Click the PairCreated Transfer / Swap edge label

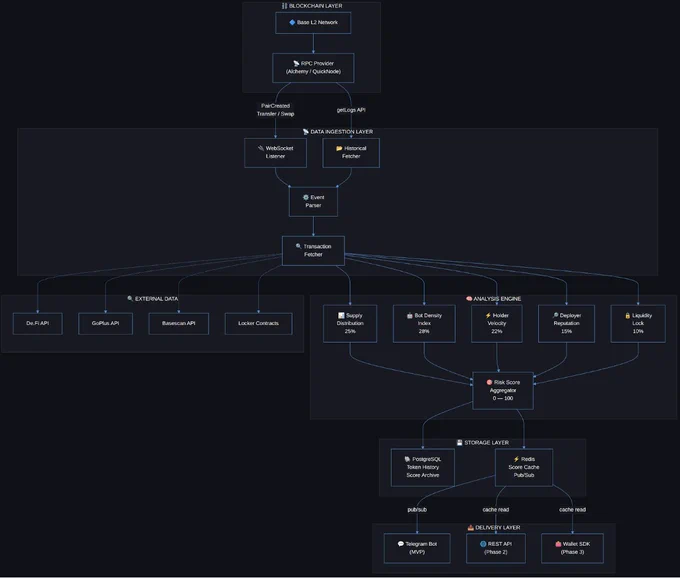point(275,110)
